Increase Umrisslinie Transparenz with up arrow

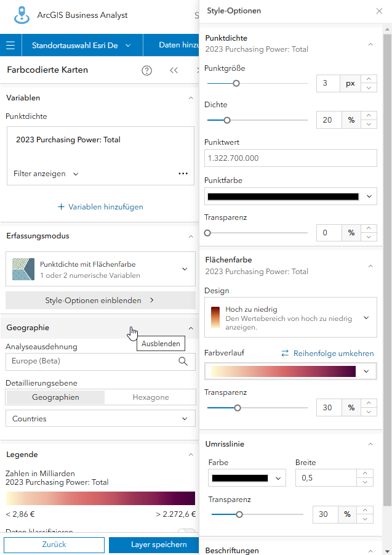click(x=365, y=510)
